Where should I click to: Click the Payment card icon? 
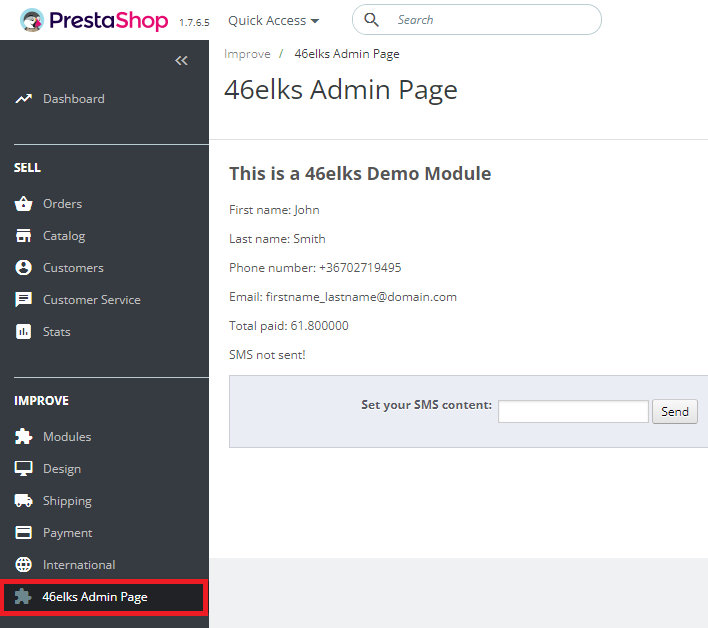pyautogui.click(x=24, y=533)
